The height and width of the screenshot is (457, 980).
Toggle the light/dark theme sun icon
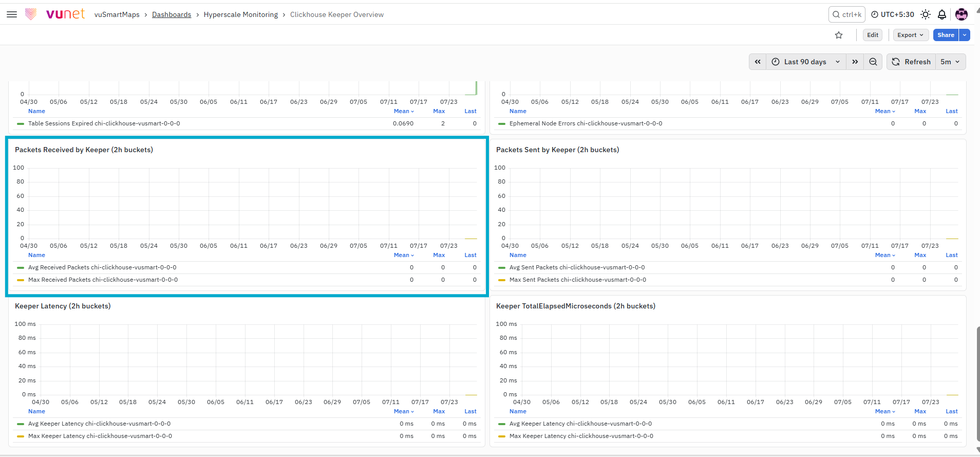click(926, 14)
